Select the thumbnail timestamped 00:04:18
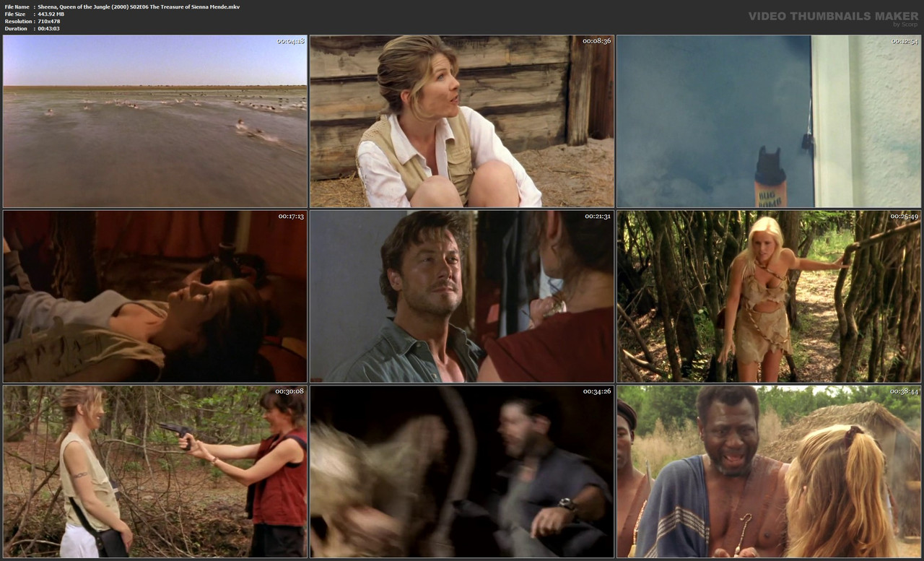 click(x=155, y=121)
